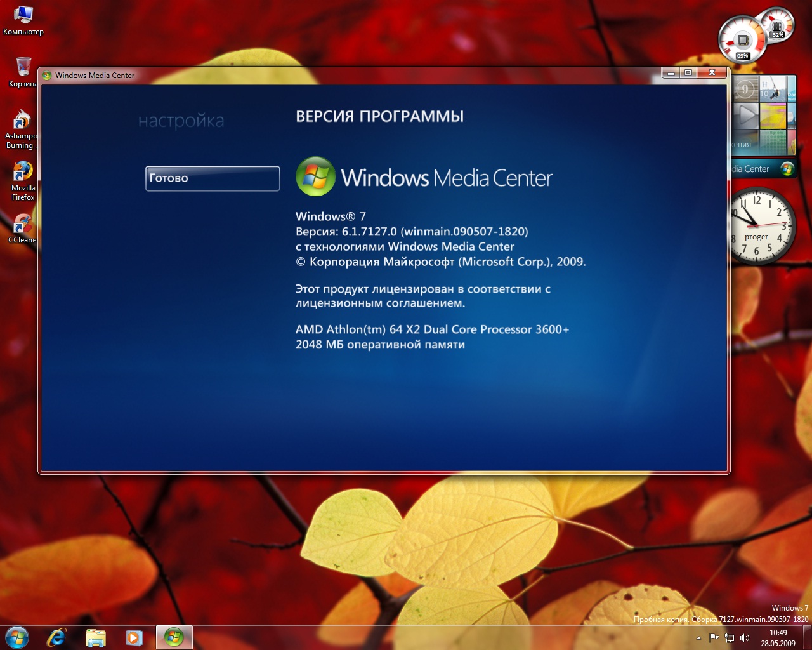Click the 2048 МБ оперативной памяти text
This screenshot has width=812, height=650.
380,345
